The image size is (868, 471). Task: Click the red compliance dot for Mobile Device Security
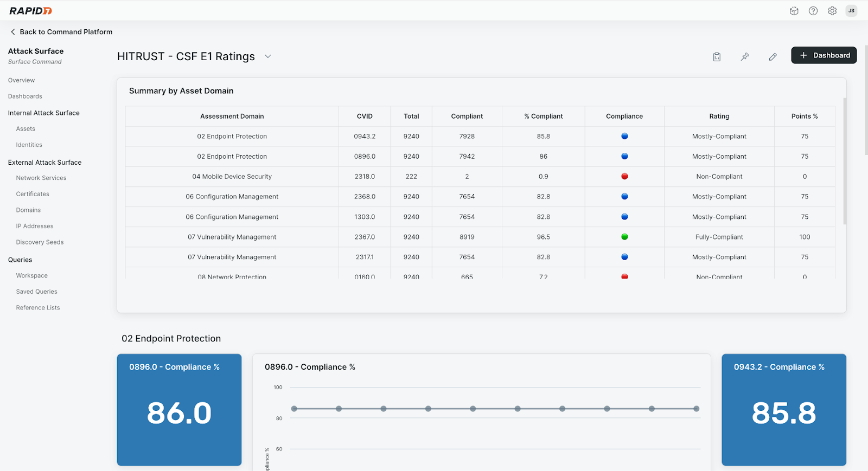point(624,176)
